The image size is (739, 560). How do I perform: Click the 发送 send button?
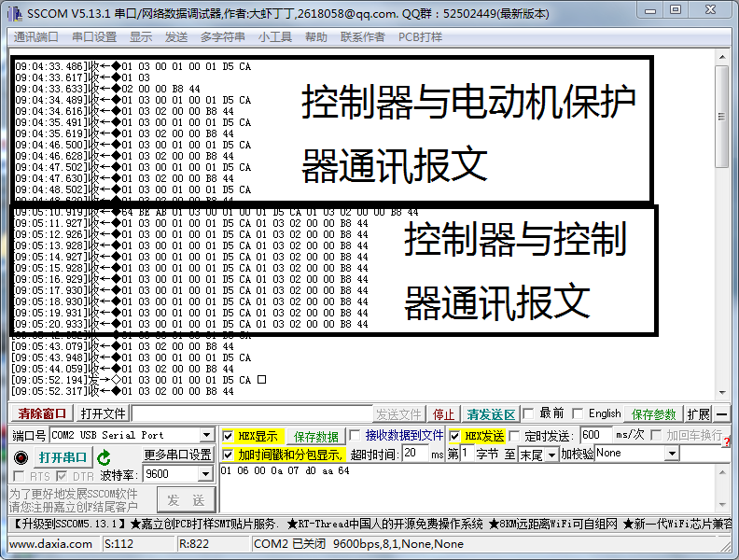(186, 500)
